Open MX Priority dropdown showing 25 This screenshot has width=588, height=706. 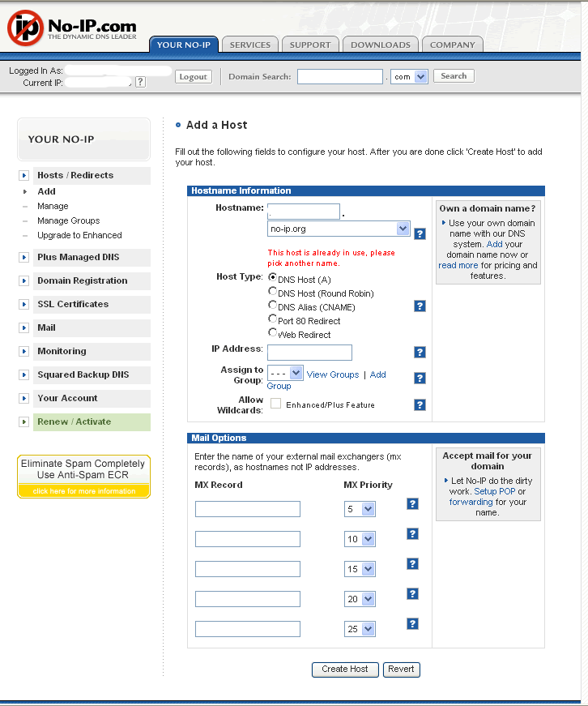(360, 629)
